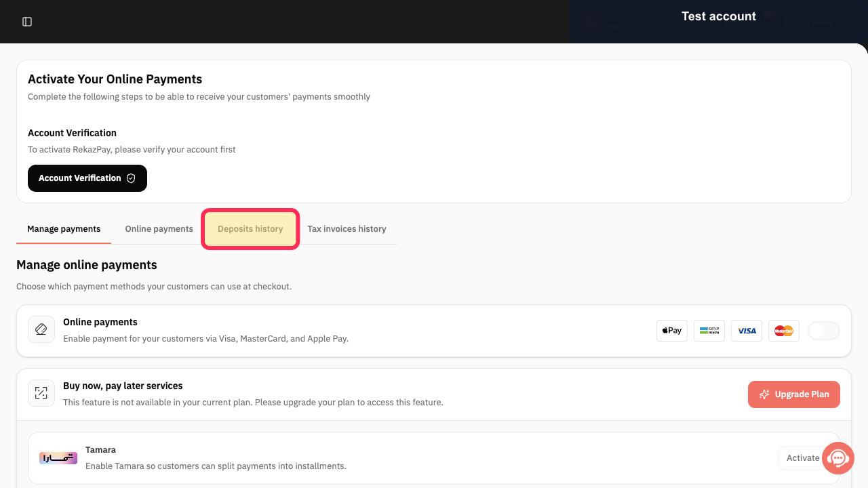This screenshot has height=488, width=868.
Task: Switch to Deposits history tab
Action: click(250, 229)
